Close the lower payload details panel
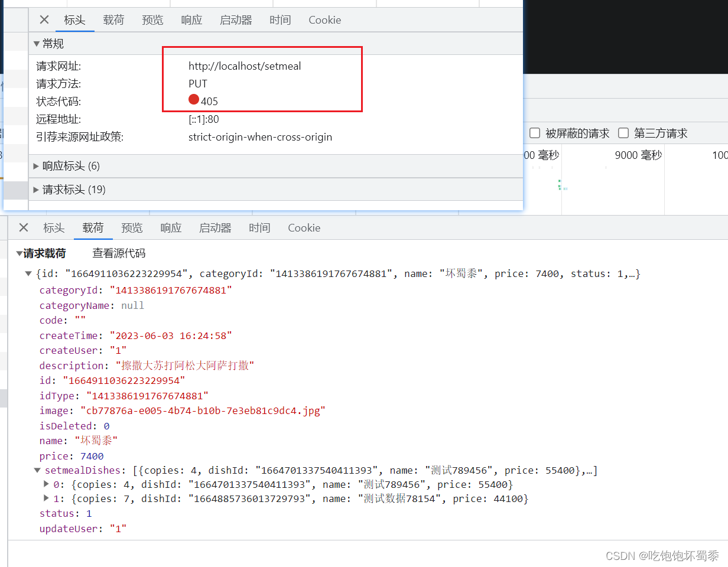 pyautogui.click(x=24, y=227)
